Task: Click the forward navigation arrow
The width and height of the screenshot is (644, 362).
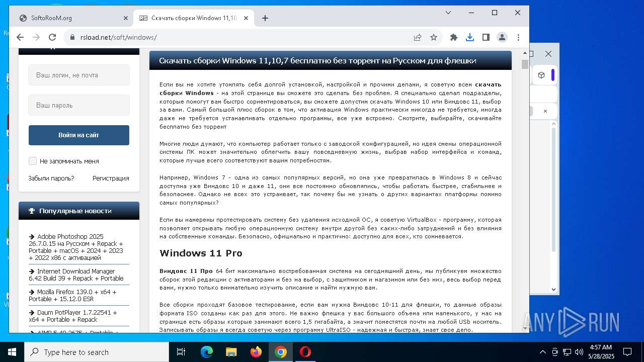Action: click(36, 37)
